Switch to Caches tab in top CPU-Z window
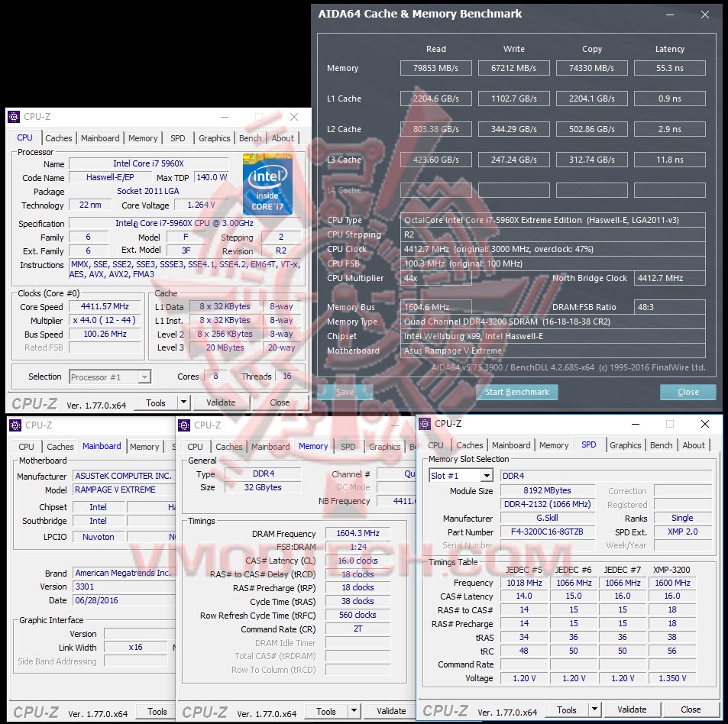 [59, 138]
